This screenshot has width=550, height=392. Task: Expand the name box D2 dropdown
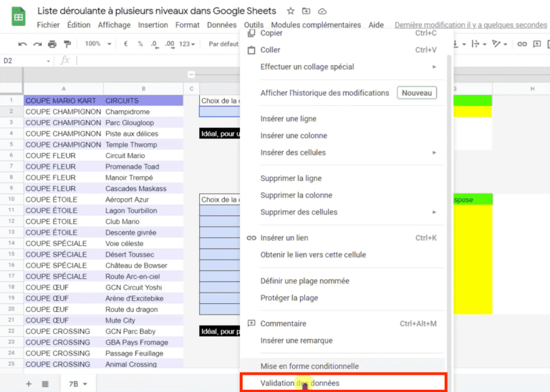[48, 61]
